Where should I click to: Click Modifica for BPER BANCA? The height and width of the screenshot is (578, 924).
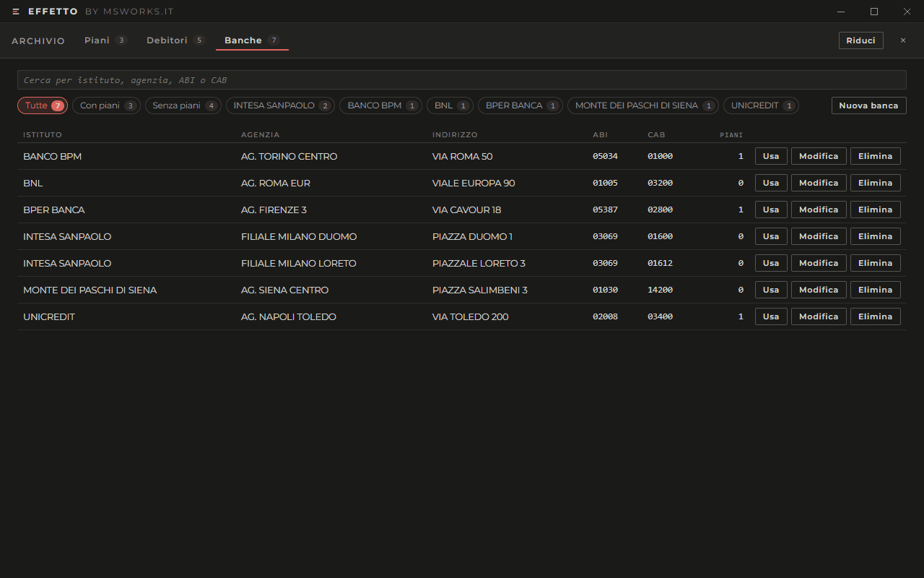pyautogui.click(x=819, y=210)
